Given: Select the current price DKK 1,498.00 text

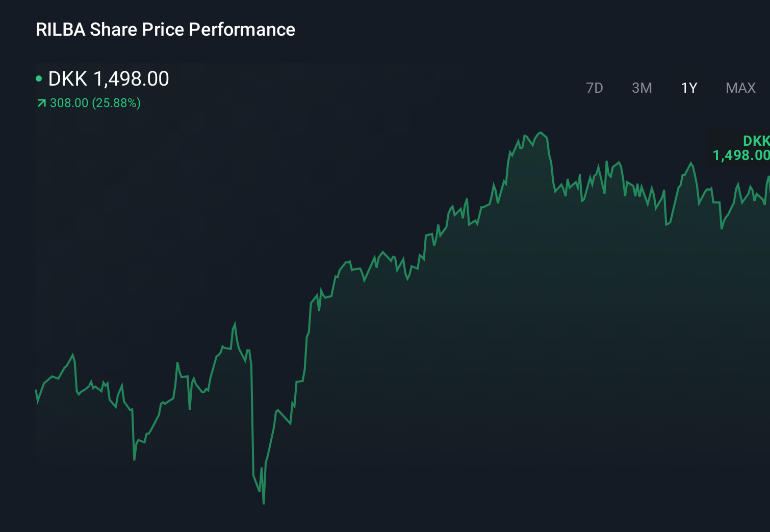Looking at the screenshot, I should point(108,78).
